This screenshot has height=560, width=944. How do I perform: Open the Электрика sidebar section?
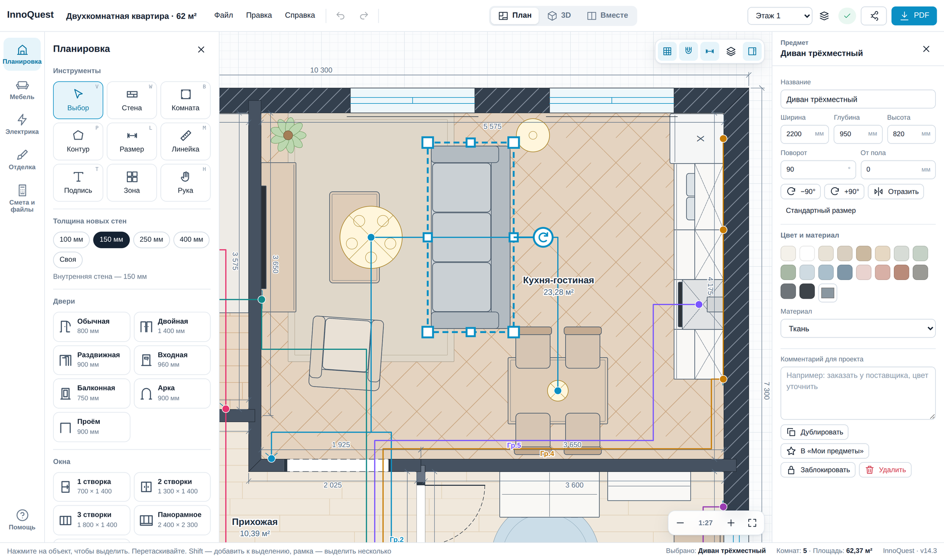pyautogui.click(x=22, y=125)
